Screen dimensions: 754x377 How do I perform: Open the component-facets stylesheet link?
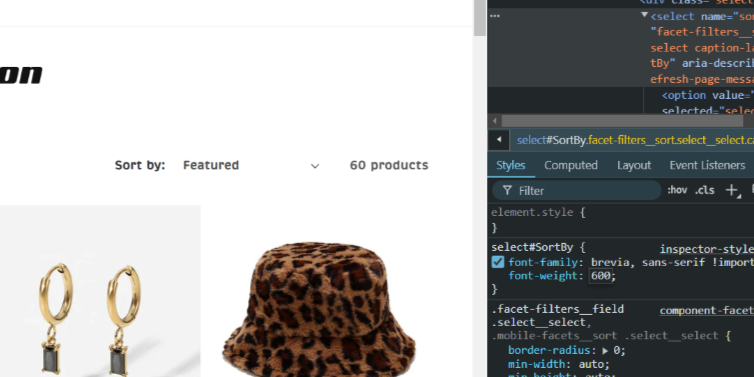(706, 311)
